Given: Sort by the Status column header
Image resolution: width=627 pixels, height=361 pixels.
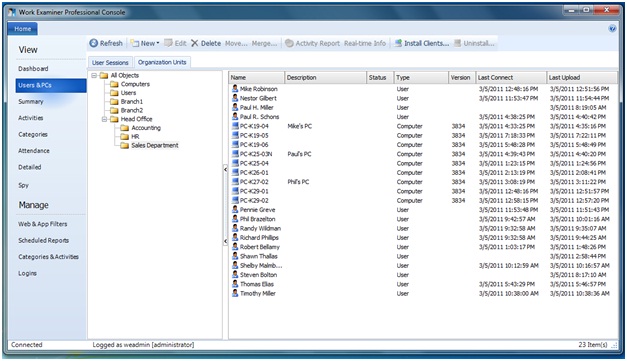Looking at the screenshot, I should 380,78.
